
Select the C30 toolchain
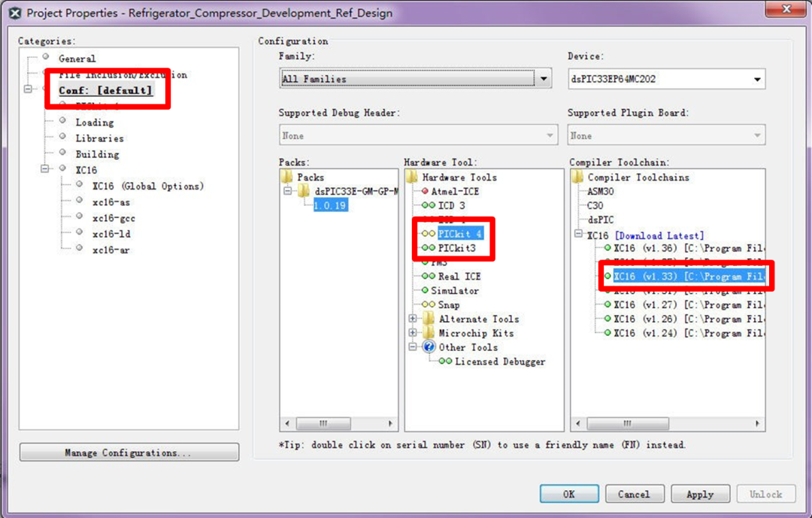tap(595, 205)
